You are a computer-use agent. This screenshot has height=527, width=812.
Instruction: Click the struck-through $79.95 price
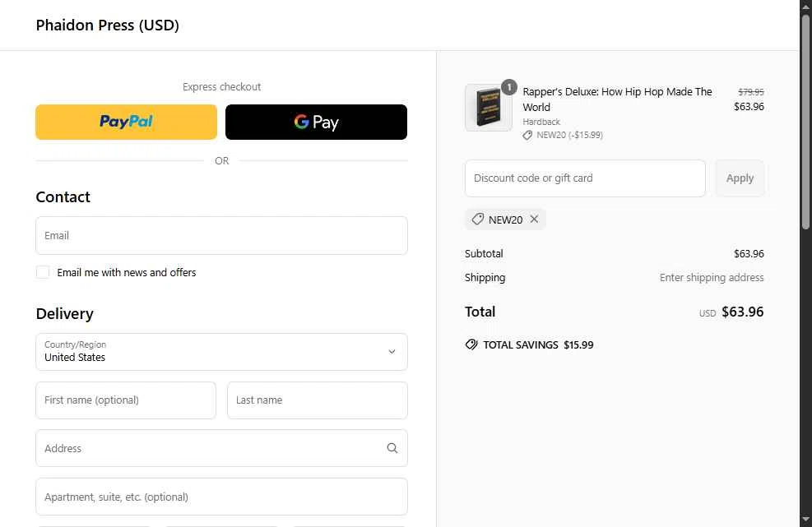pos(751,92)
